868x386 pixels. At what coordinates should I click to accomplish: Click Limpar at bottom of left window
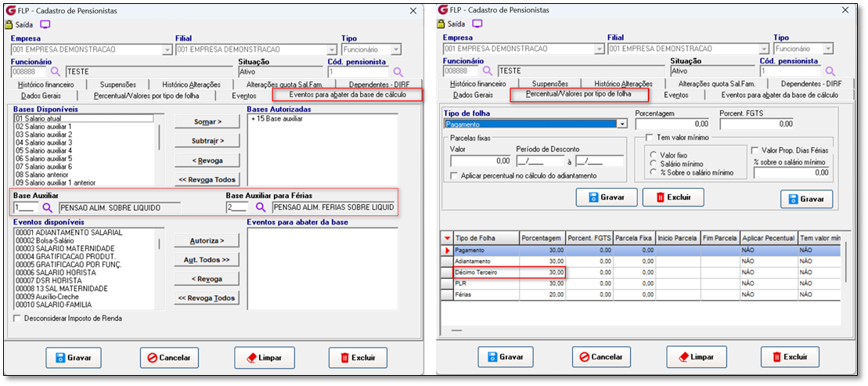point(264,358)
